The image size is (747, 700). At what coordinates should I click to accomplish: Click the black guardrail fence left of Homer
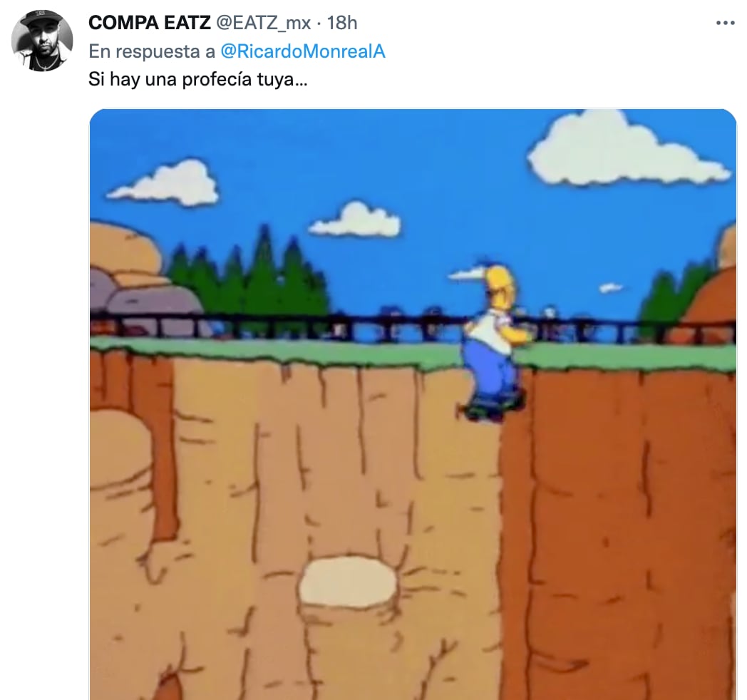277,326
